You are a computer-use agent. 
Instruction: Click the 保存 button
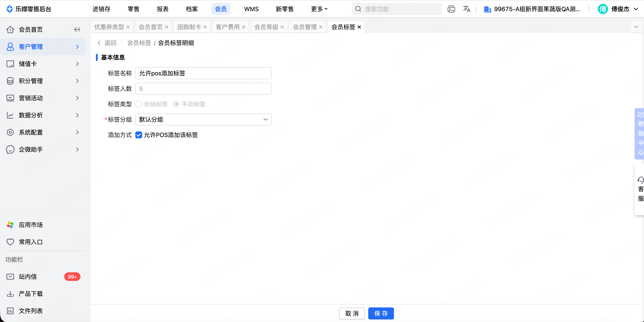click(381, 313)
